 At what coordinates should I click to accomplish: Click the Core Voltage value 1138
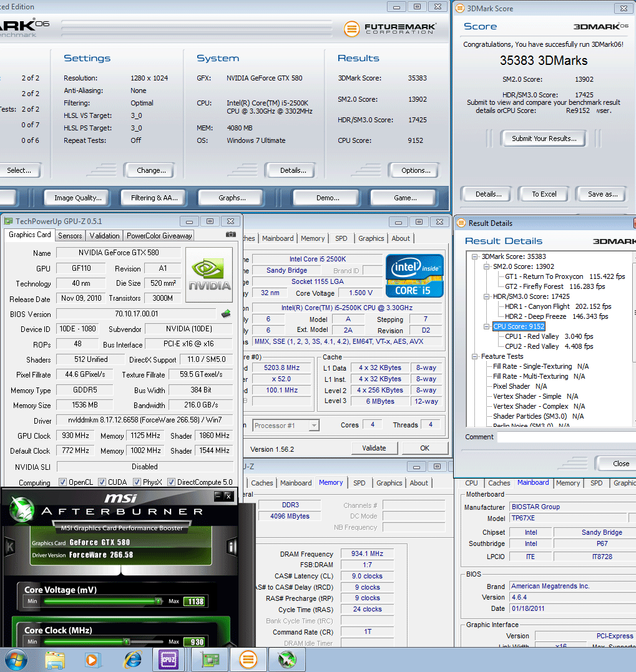(196, 601)
